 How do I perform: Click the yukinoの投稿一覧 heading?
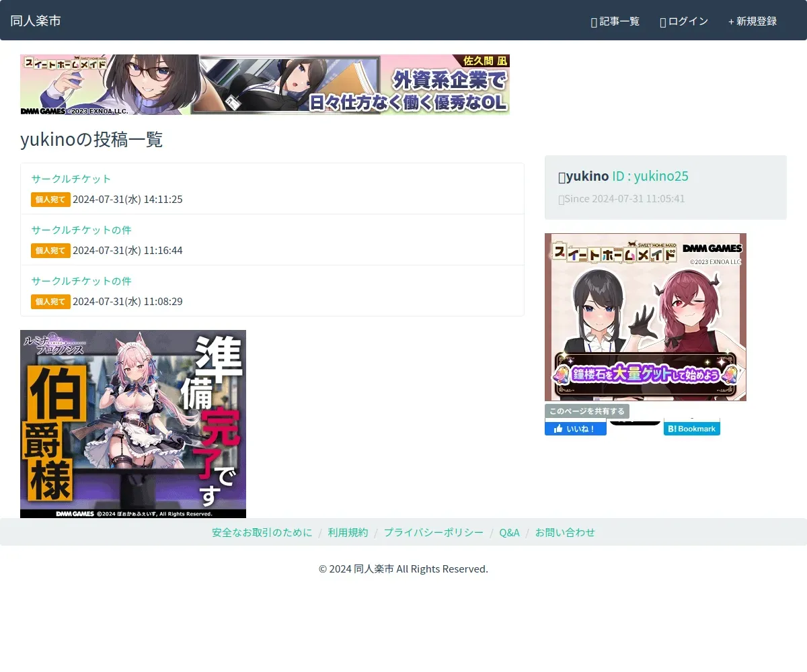(x=91, y=140)
